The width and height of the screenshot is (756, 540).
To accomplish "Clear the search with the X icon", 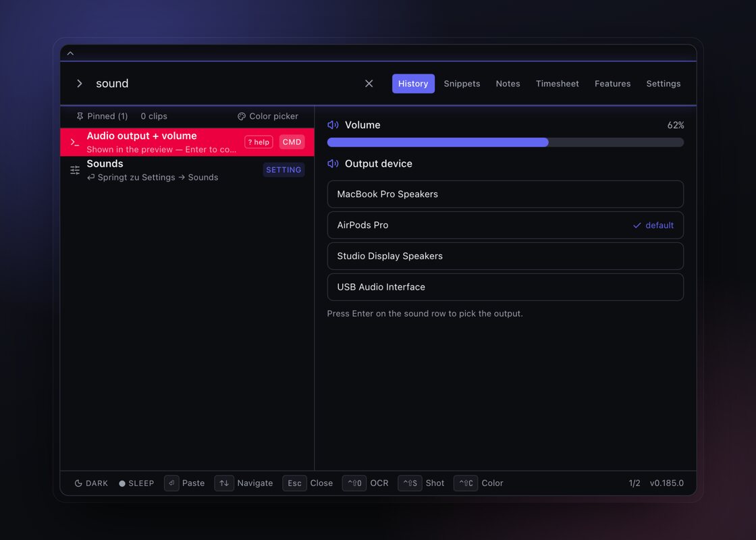I will coord(369,84).
